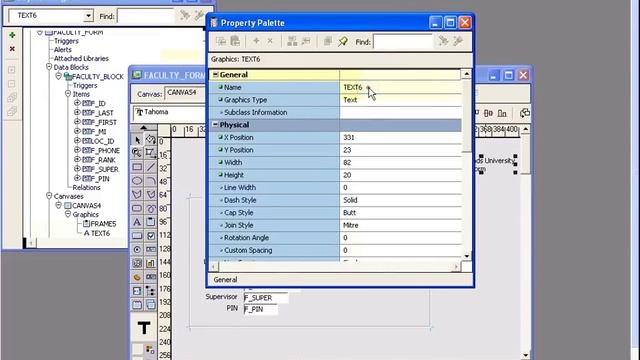Click the Paste Properties icon in Property Palette
The width and height of the screenshot is (640, 360).
[235, 41]
